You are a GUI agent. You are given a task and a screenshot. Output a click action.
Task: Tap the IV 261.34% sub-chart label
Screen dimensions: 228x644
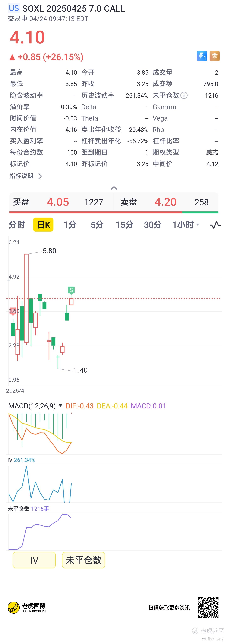point(21,460)
